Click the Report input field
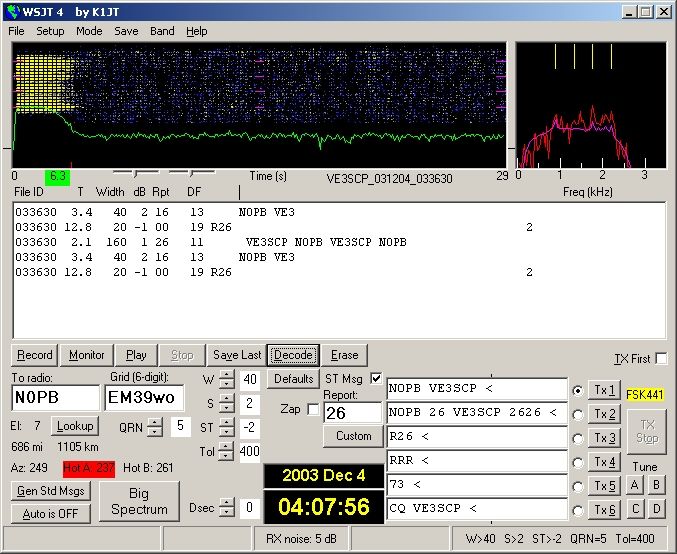677x554 pixels. click(353, 413)
